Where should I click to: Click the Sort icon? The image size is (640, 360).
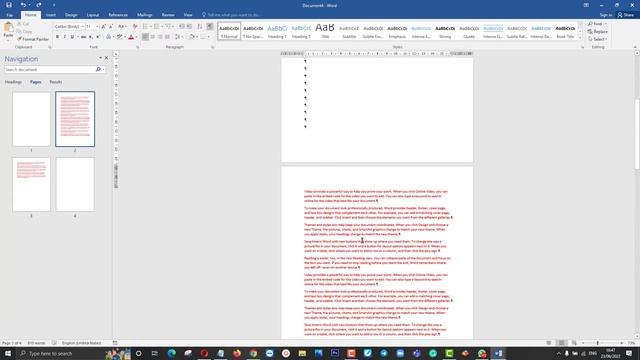(x=200, y=27)
